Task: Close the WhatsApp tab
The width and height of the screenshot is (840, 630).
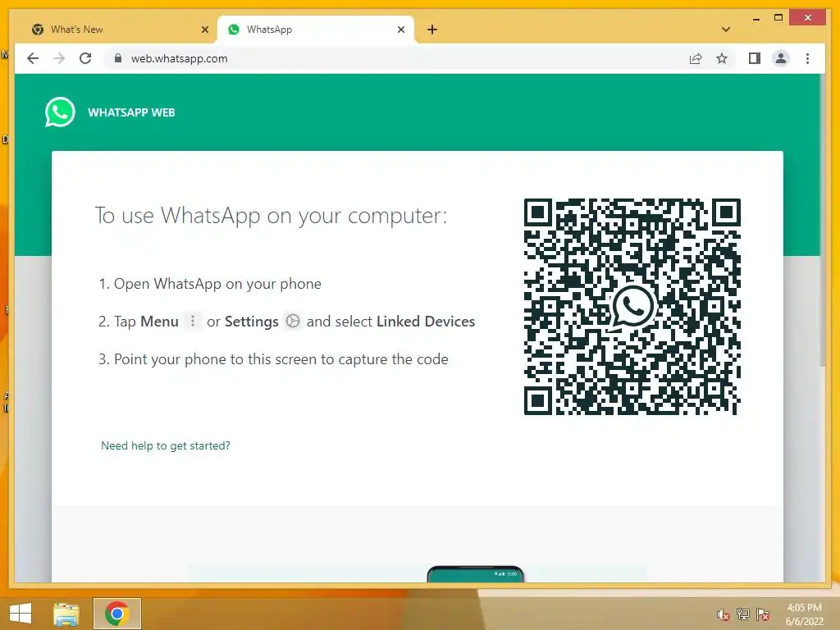Action: (400, 30)
